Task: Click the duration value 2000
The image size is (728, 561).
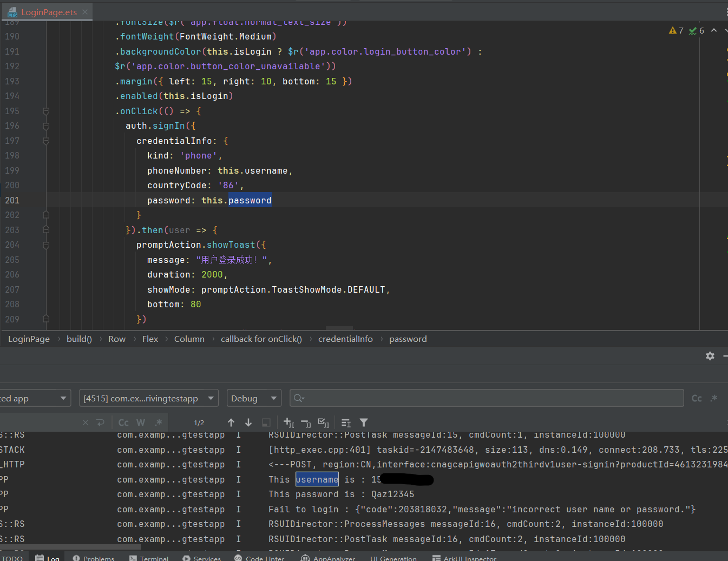Action: 212,275
